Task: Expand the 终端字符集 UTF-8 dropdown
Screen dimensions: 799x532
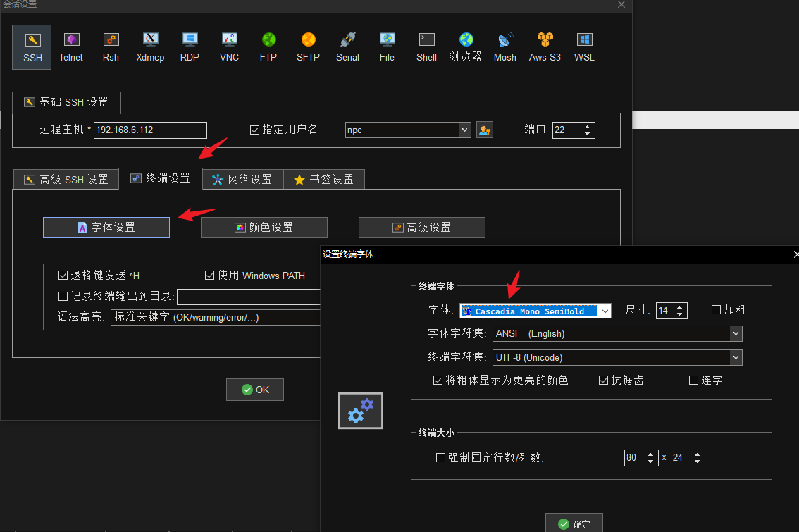Action: pyautogui.click(x=736, y=358)
